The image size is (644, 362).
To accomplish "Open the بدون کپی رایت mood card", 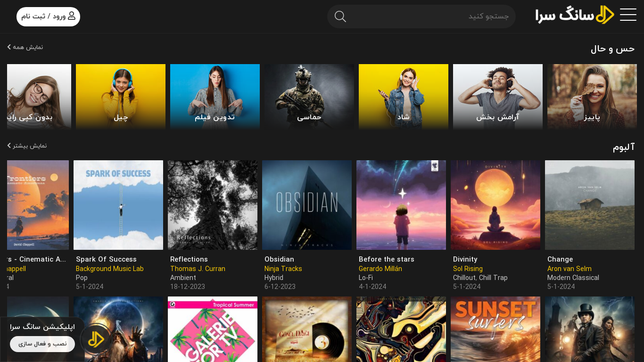I will tap(39, 96).
